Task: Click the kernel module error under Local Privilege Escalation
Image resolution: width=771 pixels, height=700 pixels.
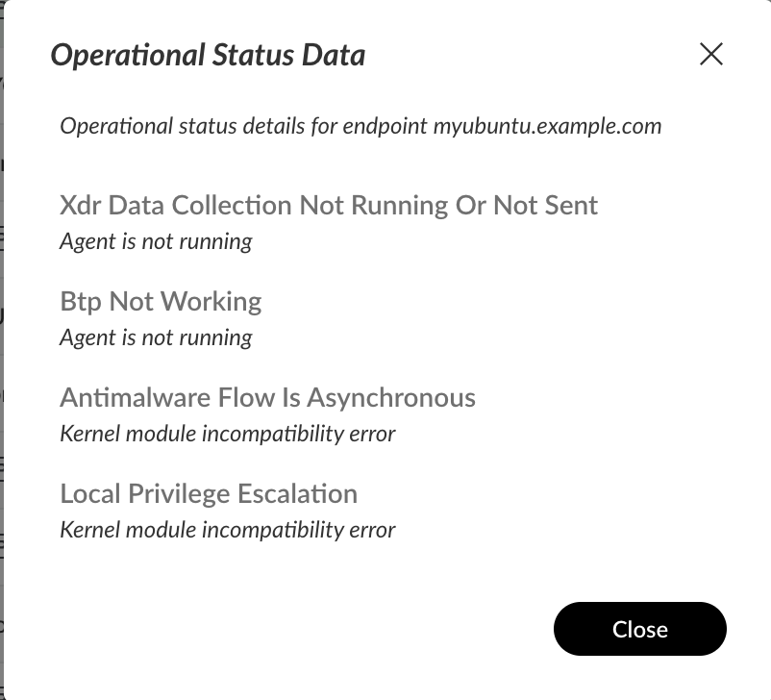Action: point(227,529)
